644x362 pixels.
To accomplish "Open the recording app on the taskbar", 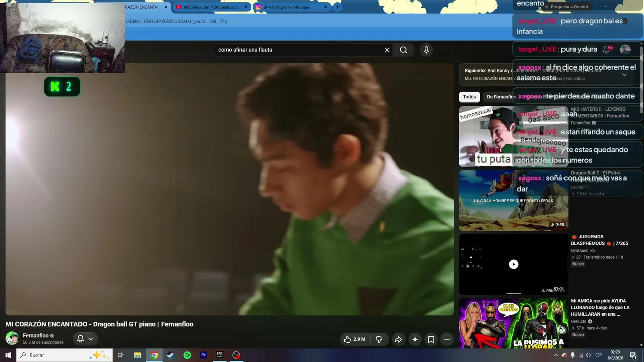I will (x=236, y=355).
